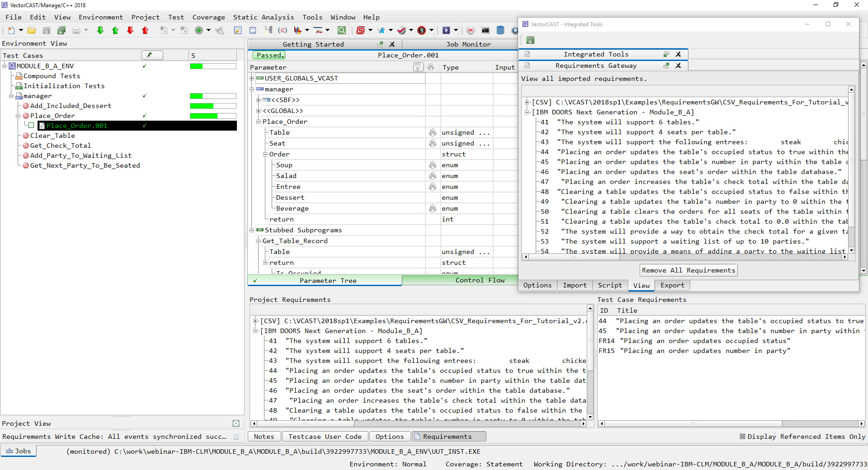Expand the USER_GLOBALS_VCAST parameter node
The image size is (868, 470).
click(x=252, y=78)
